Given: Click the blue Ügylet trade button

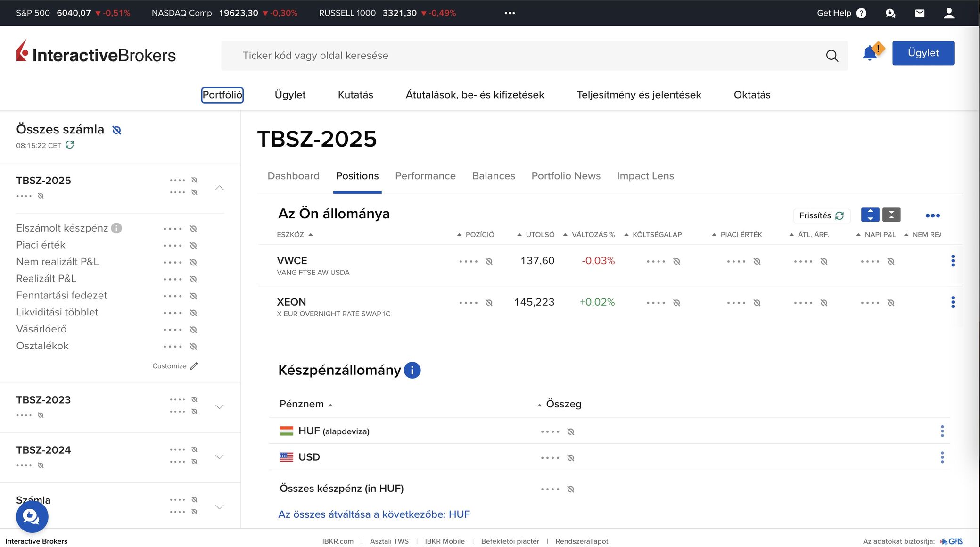Looking at the screenshot, I should coord(923,53).
